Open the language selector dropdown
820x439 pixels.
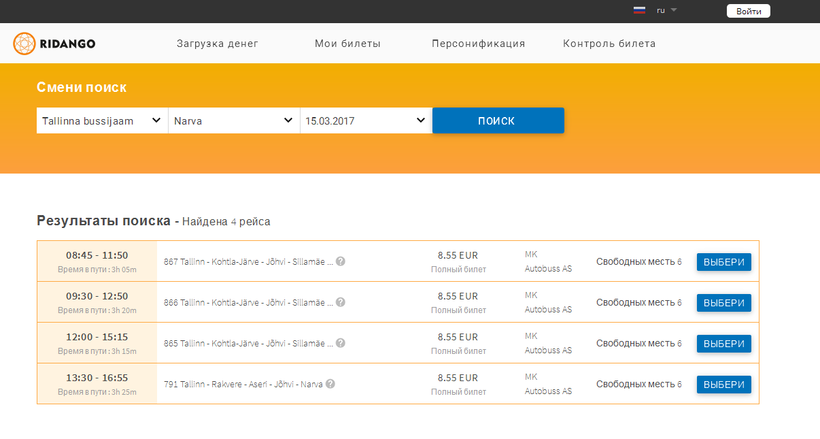[x=667, y=10]
